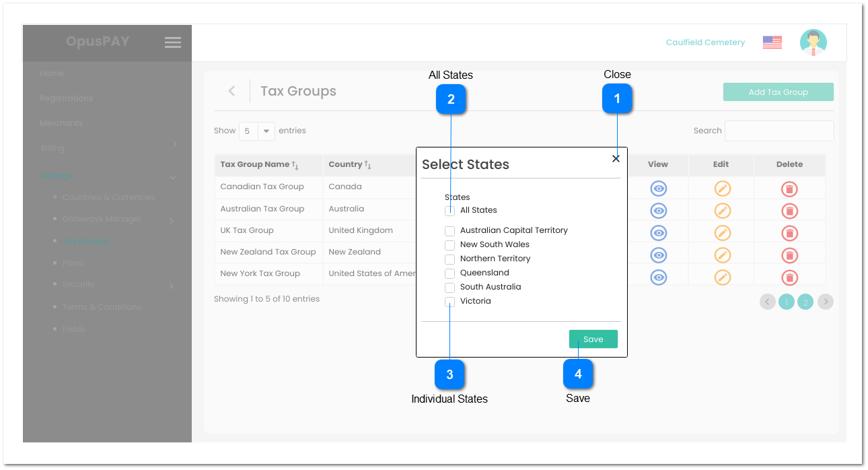868x470 pixels.
Task: Open the user avatar profile menu
Action: 813,42
